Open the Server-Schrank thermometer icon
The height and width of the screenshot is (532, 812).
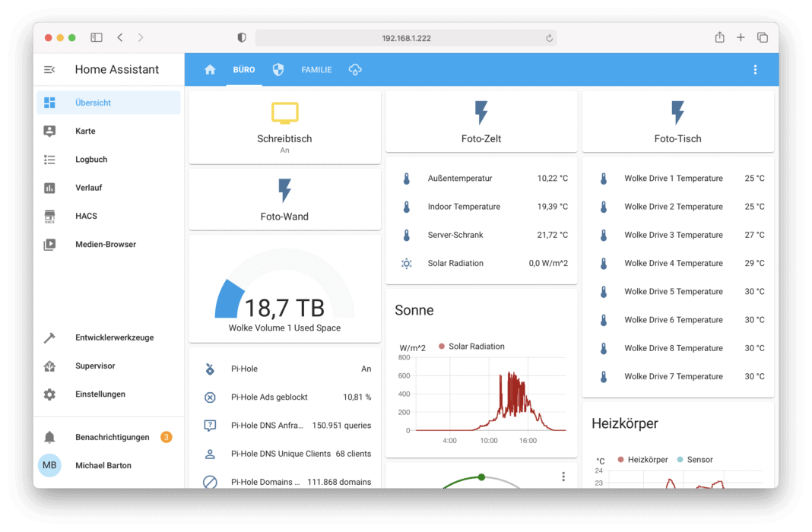pyautogui.click(x=407, y=235)
